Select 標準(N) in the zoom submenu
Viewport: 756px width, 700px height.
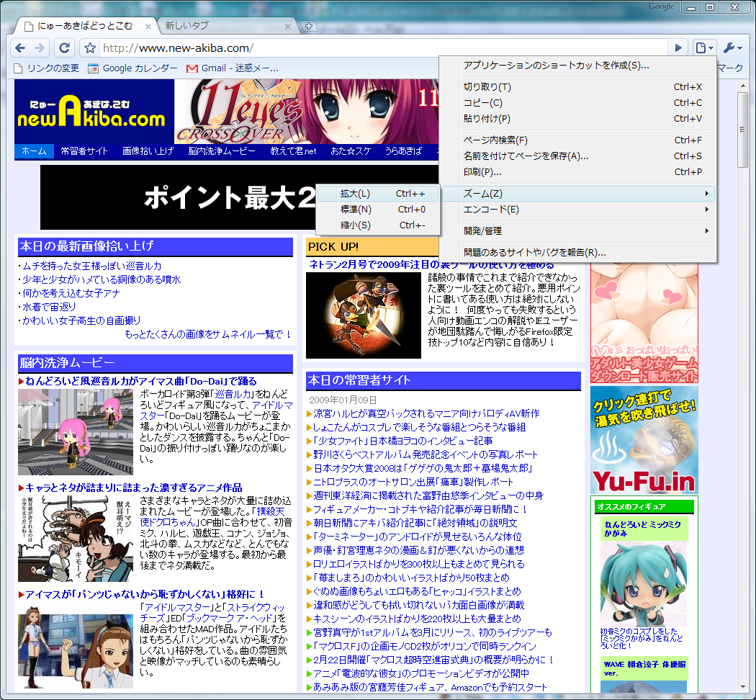[x=378, y=210]
